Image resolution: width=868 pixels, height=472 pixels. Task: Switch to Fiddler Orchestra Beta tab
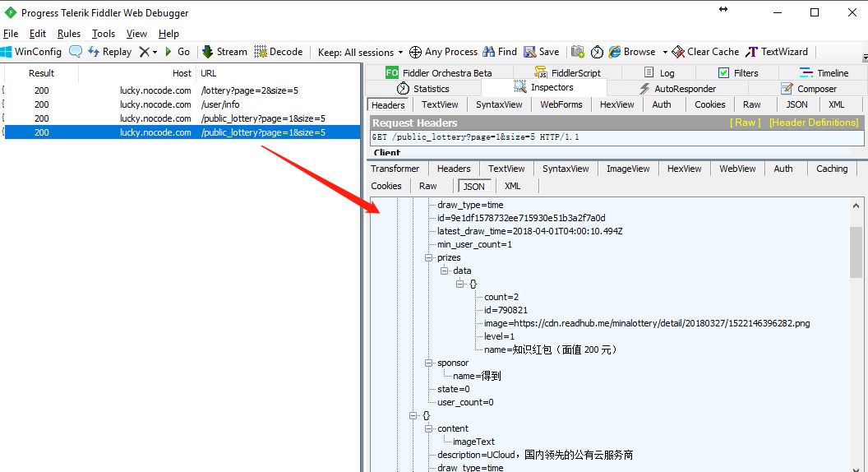[438, 72]
